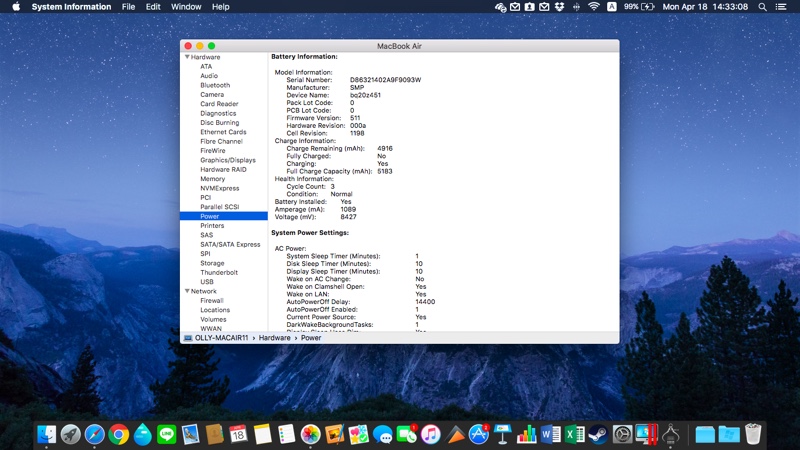This screenshot has width=800, height=450.
Task: Open the Edit menu
Action: [153, 7]
